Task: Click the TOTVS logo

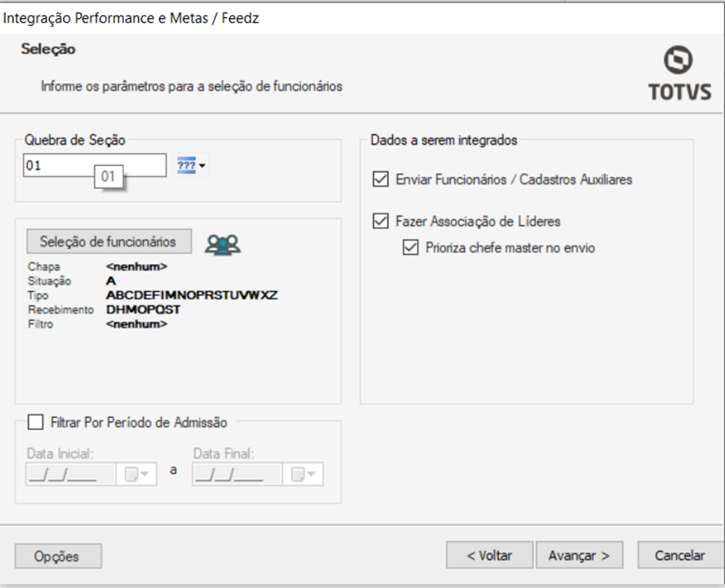Action: pyautogui.click(x=679, y=73)
